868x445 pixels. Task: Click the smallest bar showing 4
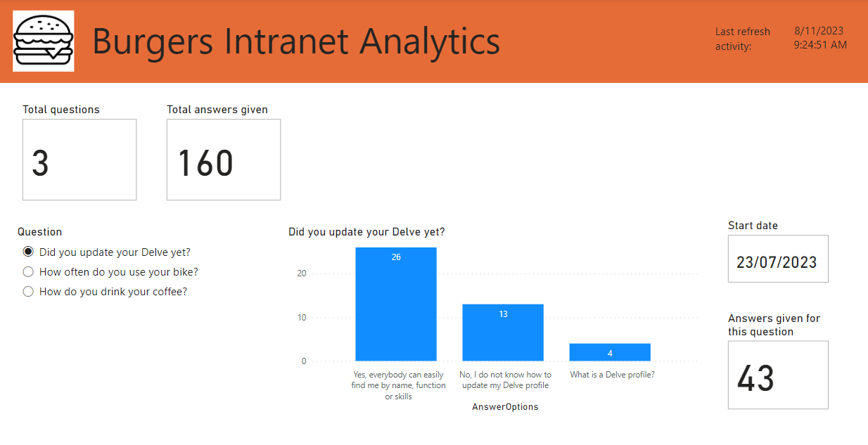pos(610,352)
